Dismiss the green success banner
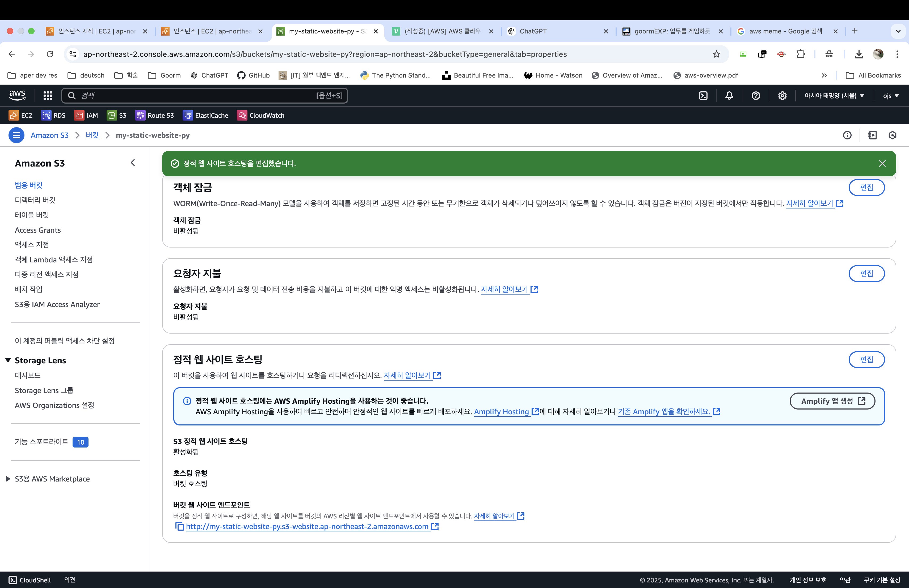Image resolution: width=909 pixels, height=588 pixels. [882, 163]
